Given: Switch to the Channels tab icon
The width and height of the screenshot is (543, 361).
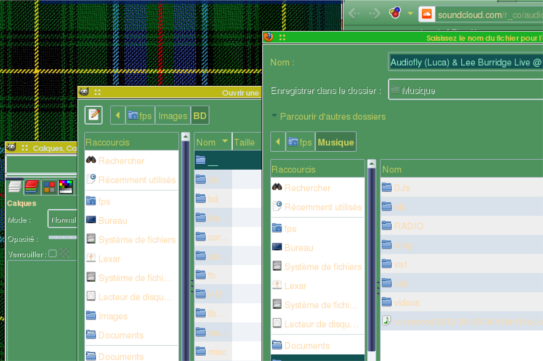Looking at the screenshot, I should click(x=32, y=187).
